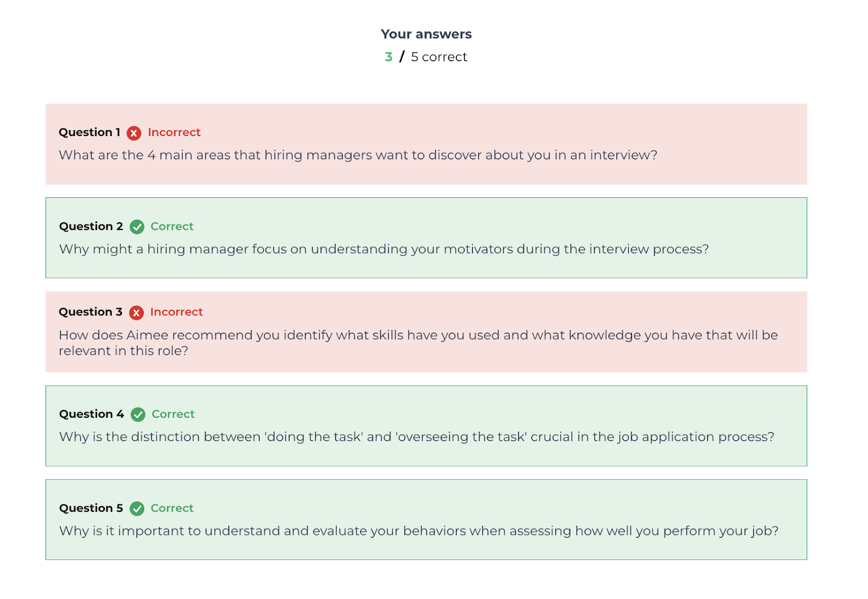The width and height of the screenshot is (868, 599).
Task: Select the "Question 1" title text
Action: pyautogui.click(x=90, y=132)
